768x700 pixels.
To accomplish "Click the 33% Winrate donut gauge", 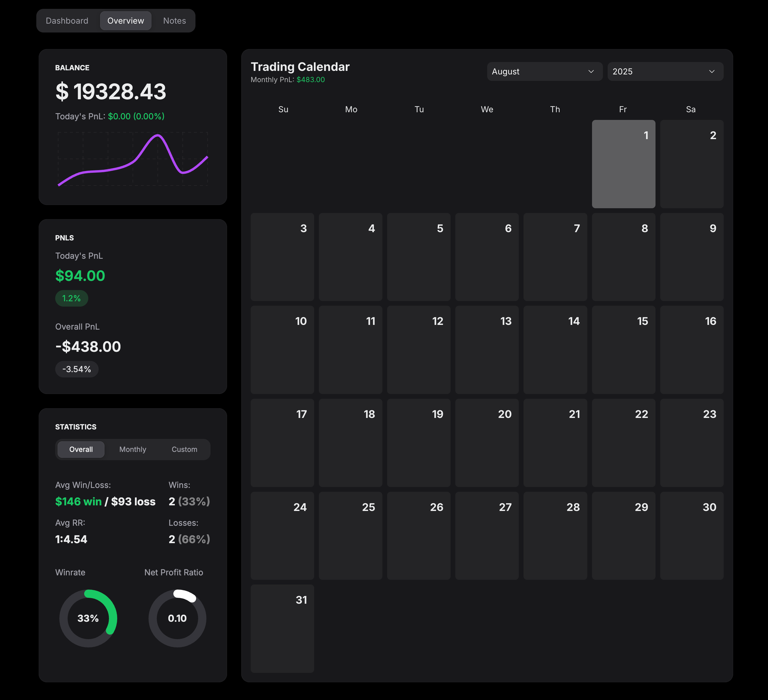I will (88, 618).
